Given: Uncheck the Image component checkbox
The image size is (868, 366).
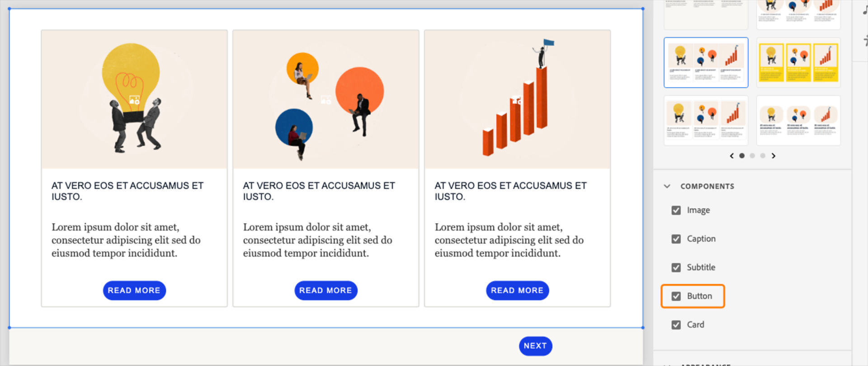Looking at the screenshot, I should pyautogui.click(x=676, y=210).
